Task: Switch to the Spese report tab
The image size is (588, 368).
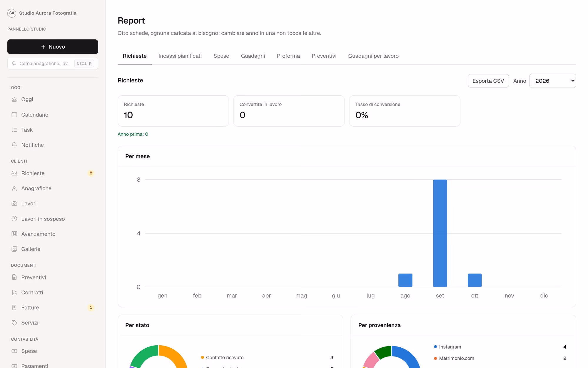Action: [221, 56]
